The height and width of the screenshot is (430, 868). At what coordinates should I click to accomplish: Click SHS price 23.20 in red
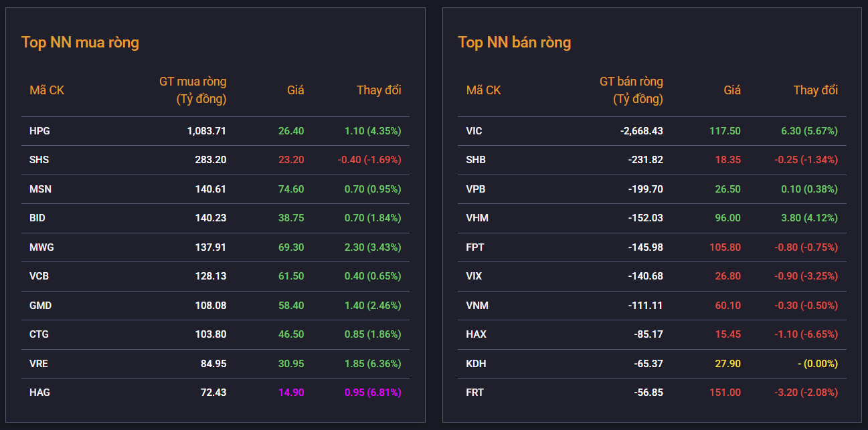pos(291,160)
